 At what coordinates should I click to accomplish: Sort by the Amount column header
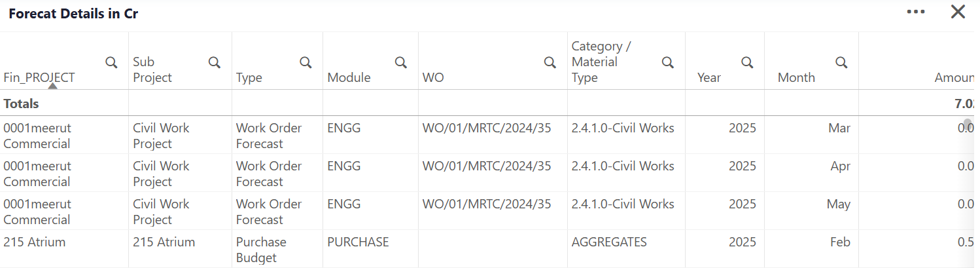pos(954,77)
